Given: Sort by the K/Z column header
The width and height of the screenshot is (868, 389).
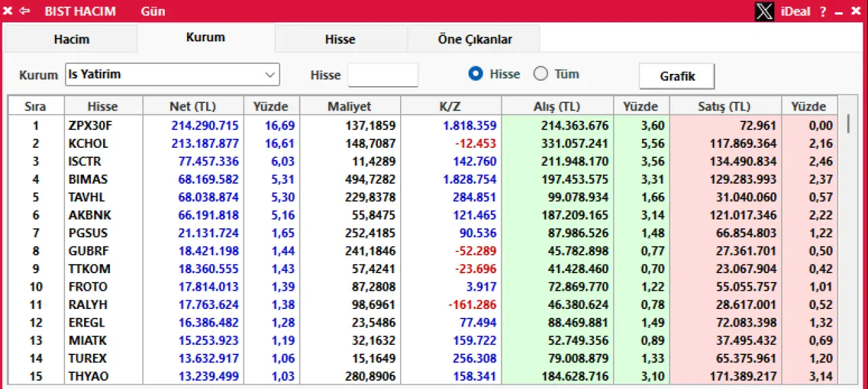Looking at the screenshot, I should (x=450, y=106).
